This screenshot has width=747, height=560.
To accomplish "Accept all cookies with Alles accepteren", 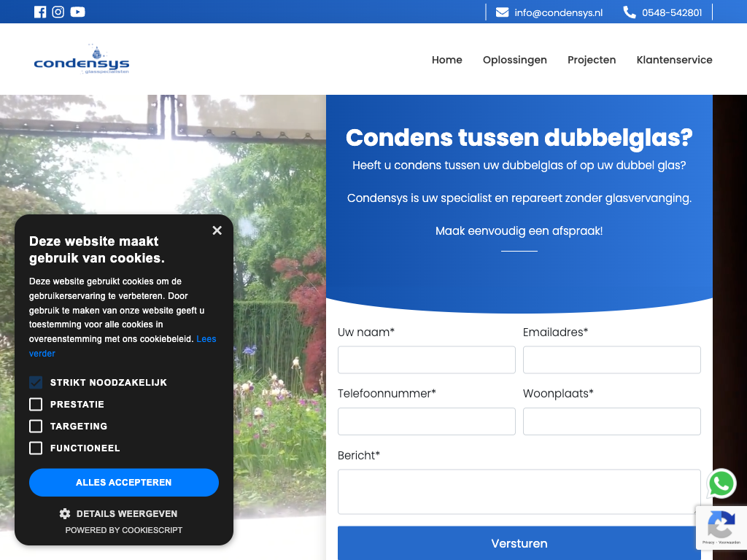I will pyautogui.click(x=124, y=483).
